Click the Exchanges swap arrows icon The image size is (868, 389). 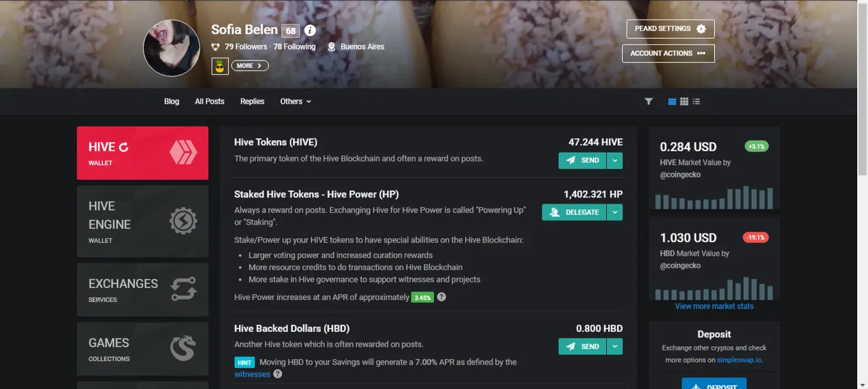coord(183,289)
